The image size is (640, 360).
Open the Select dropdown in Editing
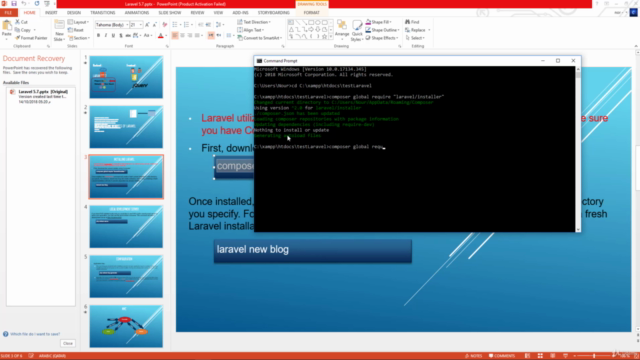pyautogui.click(x=415, y=38)
